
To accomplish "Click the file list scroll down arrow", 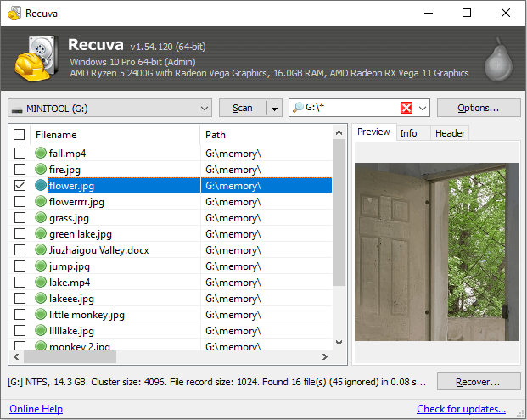I will (339, 343).
